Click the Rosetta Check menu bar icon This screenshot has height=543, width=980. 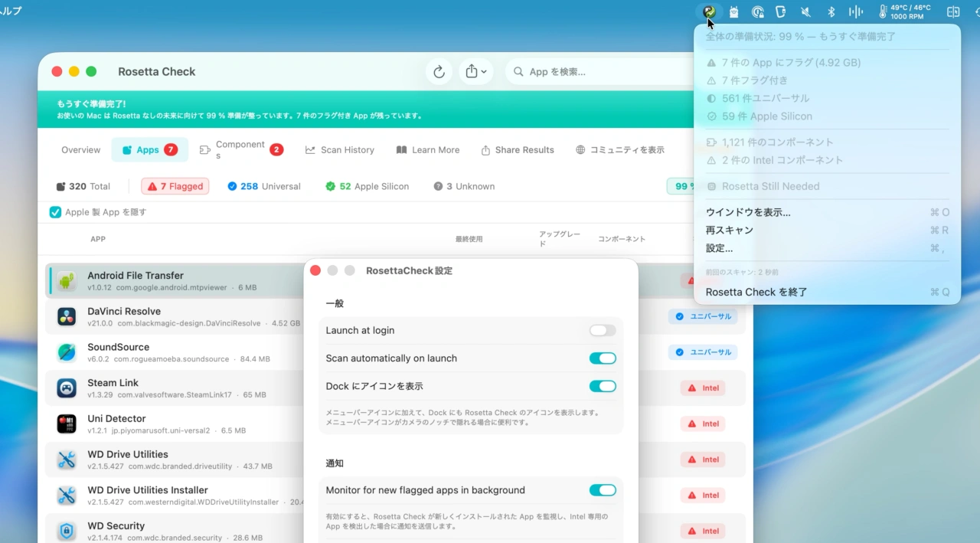(710, 11)
